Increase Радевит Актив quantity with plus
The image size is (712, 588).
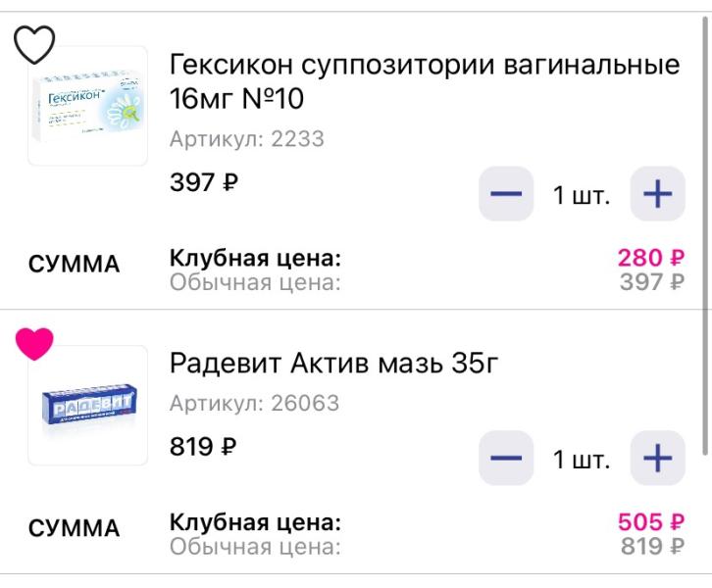click(657, 458)
